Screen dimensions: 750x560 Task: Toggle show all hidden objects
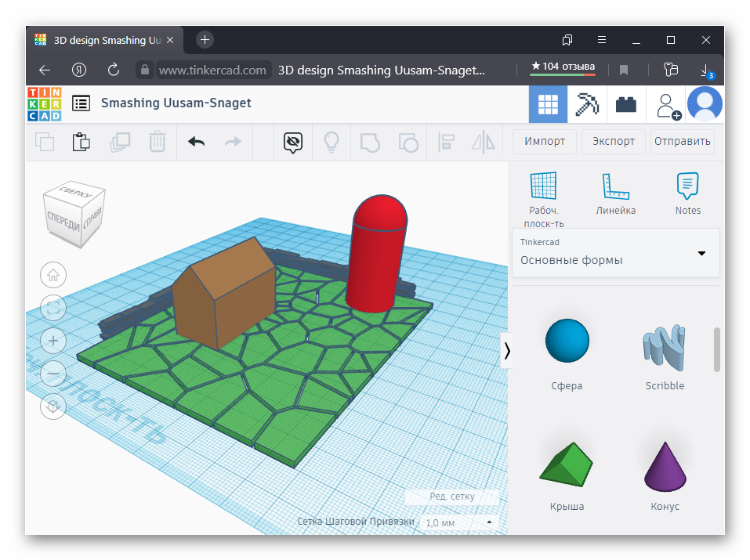pos(293,142)
